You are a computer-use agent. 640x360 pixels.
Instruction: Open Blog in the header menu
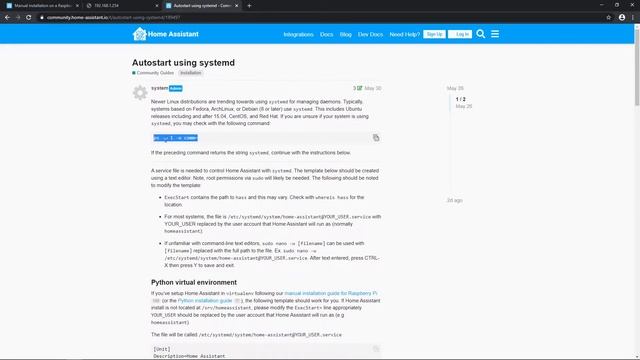tap(345, 34)
